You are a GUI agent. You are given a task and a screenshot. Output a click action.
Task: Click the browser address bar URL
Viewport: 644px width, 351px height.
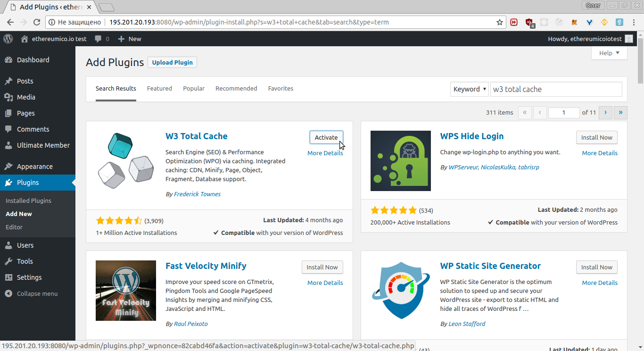[249, 22]
